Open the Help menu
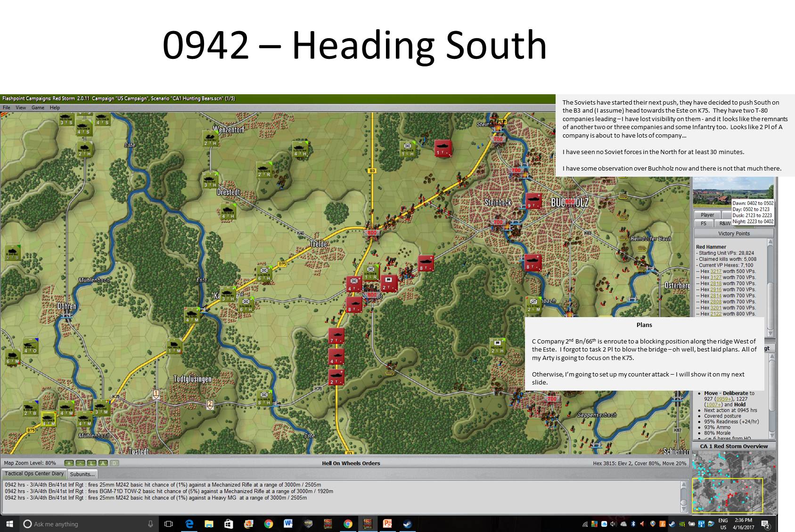Viewport: 795px width, 532px height. pos(55,107)
